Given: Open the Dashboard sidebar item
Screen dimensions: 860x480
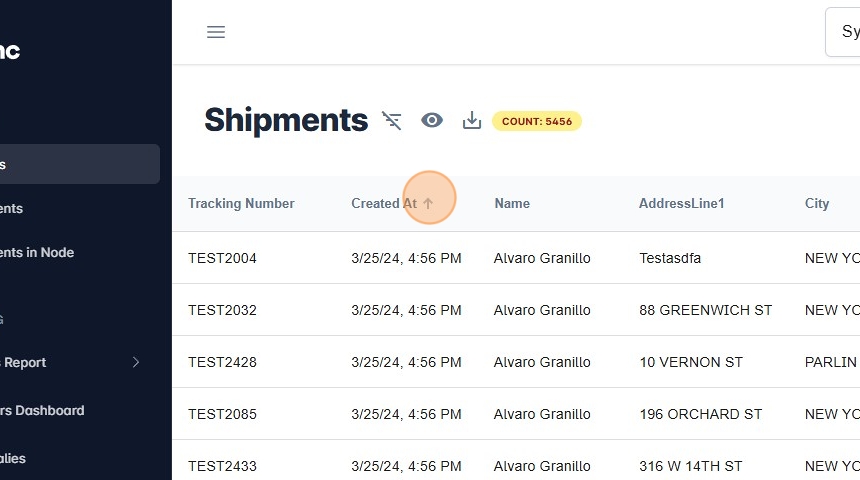Looking at the screenshot, I should point(45,410).
